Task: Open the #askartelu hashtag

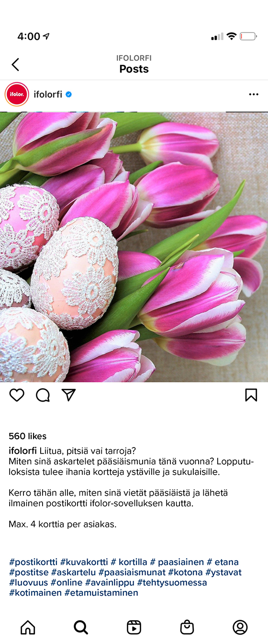Action: [x=75, y=572]
